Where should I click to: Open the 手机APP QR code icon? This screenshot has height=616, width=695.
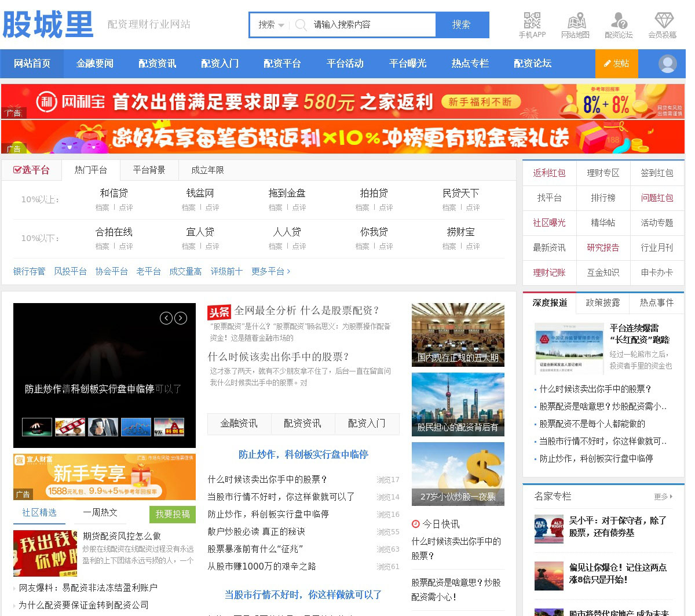click(532, 21)
